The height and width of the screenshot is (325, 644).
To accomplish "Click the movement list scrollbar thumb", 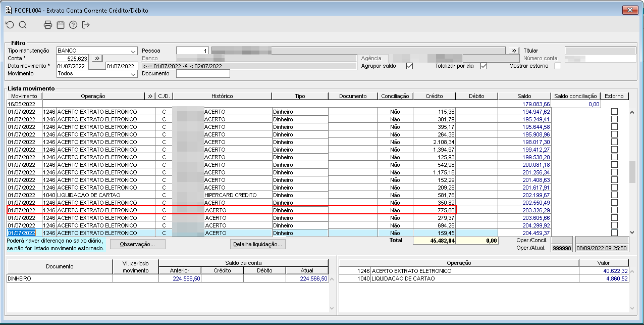I will coord(632,172).
